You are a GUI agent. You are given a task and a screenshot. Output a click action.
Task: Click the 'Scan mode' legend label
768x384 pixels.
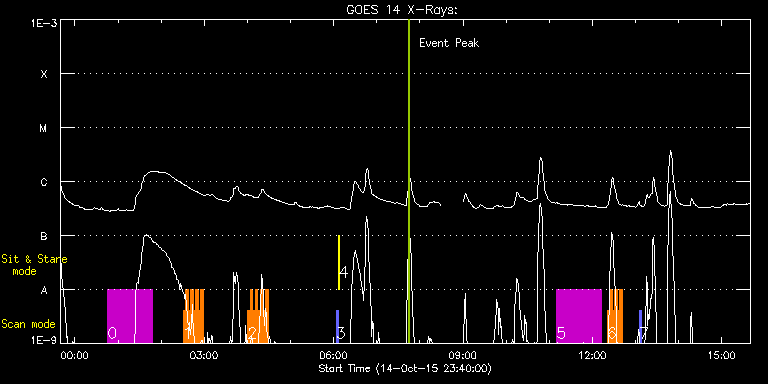tap(28, 324)
